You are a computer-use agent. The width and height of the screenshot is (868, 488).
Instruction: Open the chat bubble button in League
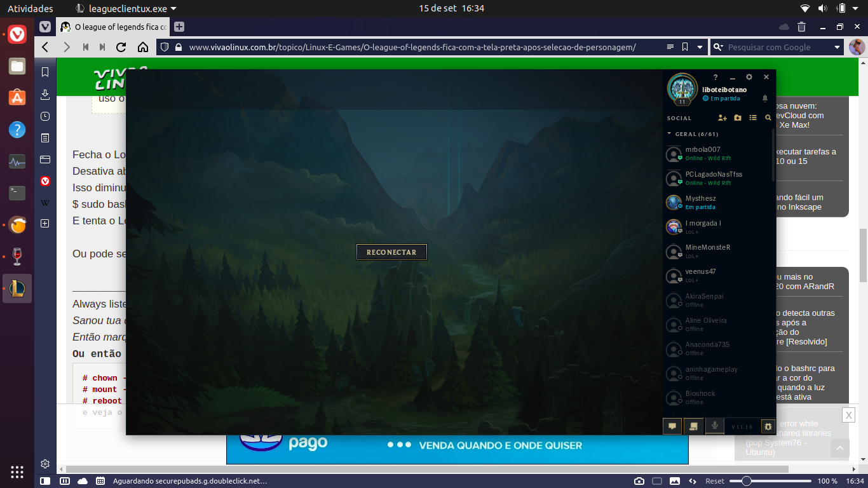[x=672, y=426]
